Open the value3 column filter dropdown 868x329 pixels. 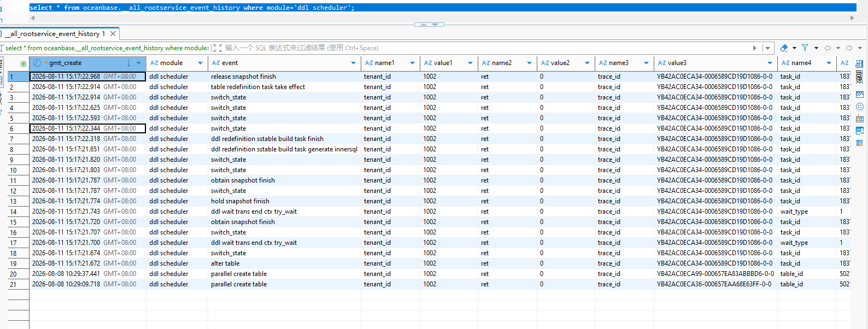770,63
